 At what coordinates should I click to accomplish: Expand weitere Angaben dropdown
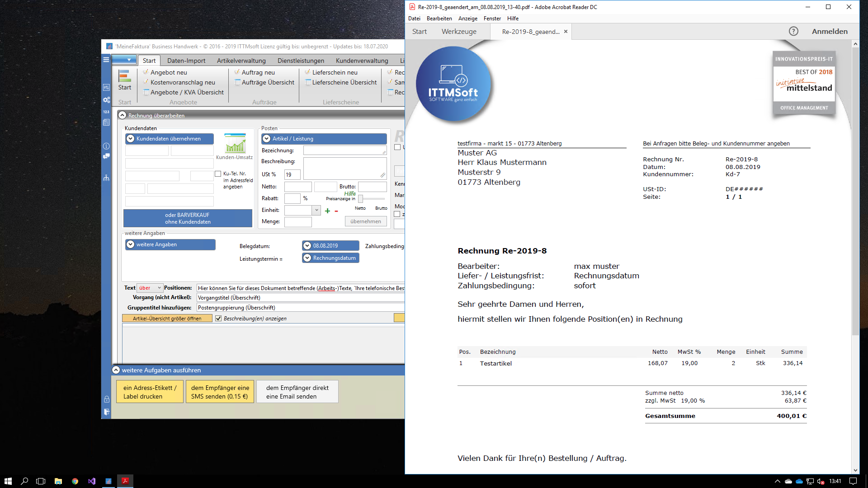tap(170, 244)
